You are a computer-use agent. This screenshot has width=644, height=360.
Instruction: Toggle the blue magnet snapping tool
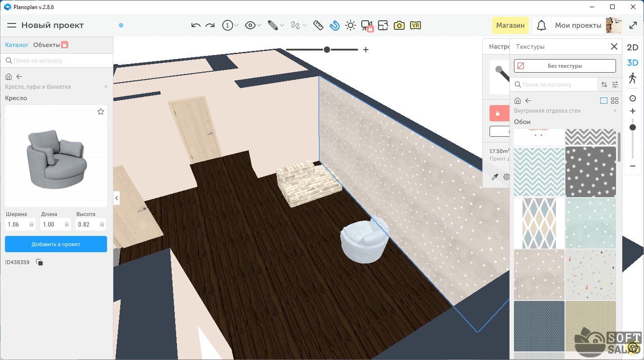coord(334,25)
